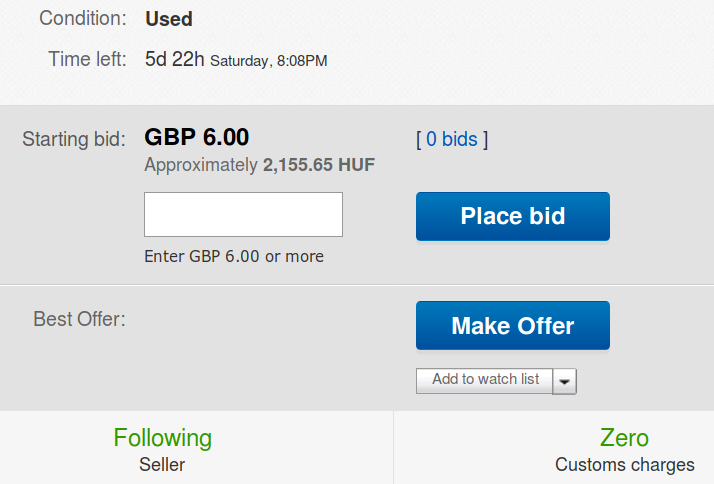Click the Condition label
714x484 pixels.
(x=82, y=18)
